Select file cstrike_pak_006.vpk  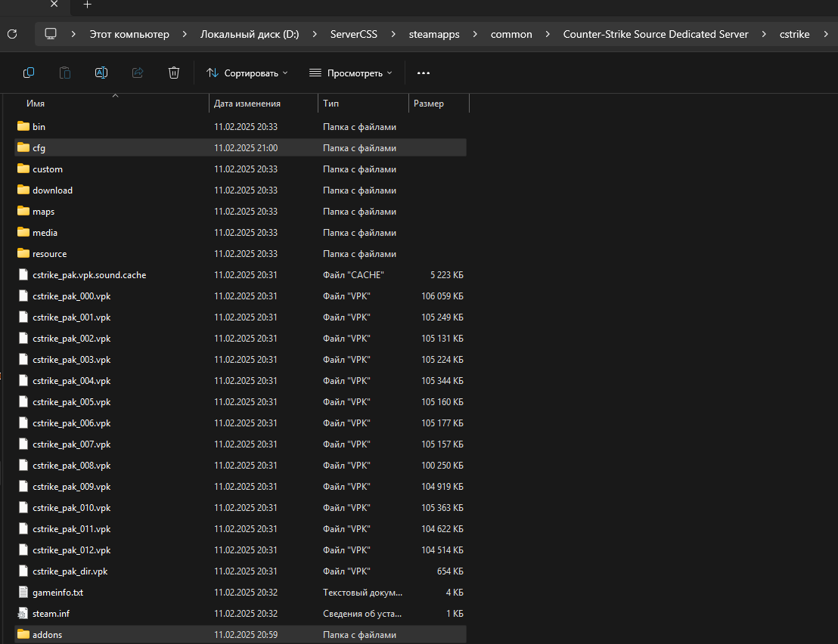72,423
